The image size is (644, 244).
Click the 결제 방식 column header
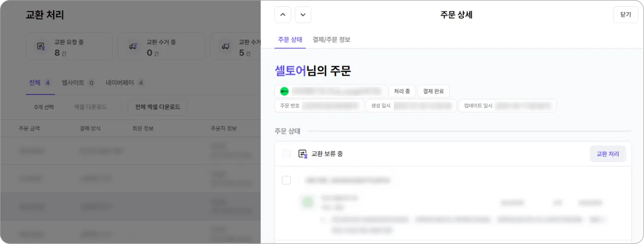coord(90,128)
